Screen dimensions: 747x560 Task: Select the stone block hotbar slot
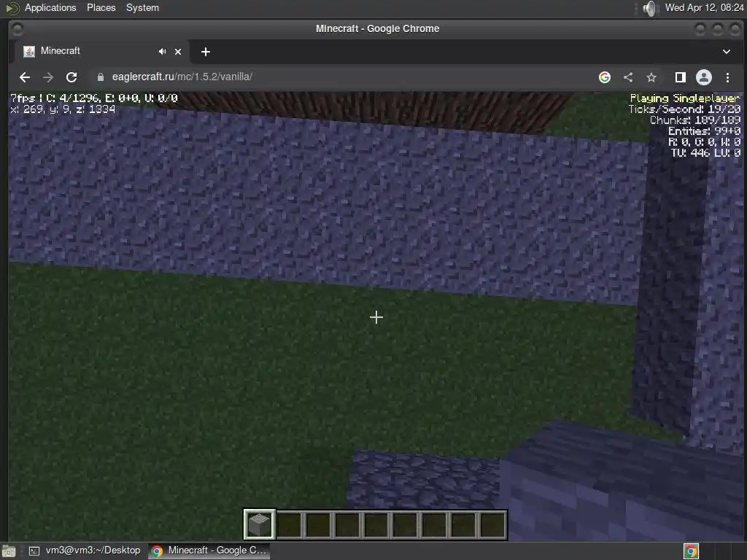[x=259, y=524]
